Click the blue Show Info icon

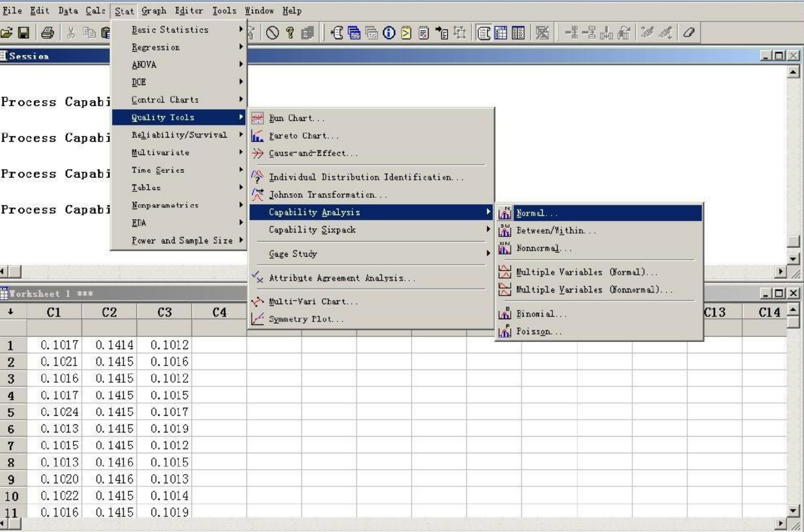(x=389, y=33)
